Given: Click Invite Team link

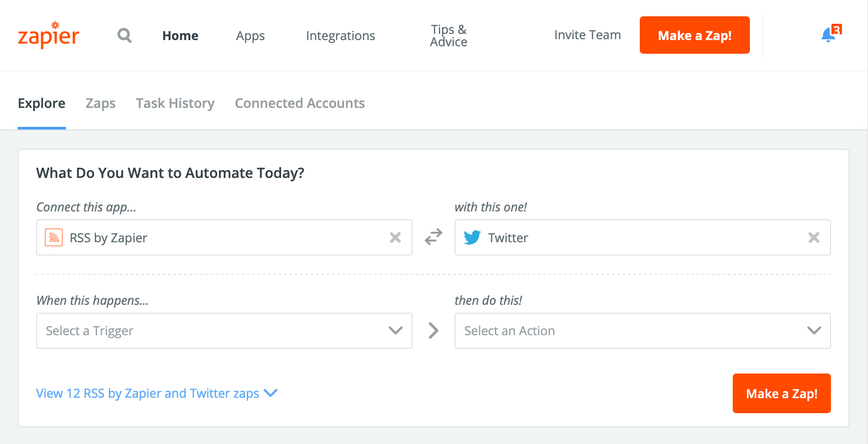Looking at the screenshot, I should coord(587,35).
